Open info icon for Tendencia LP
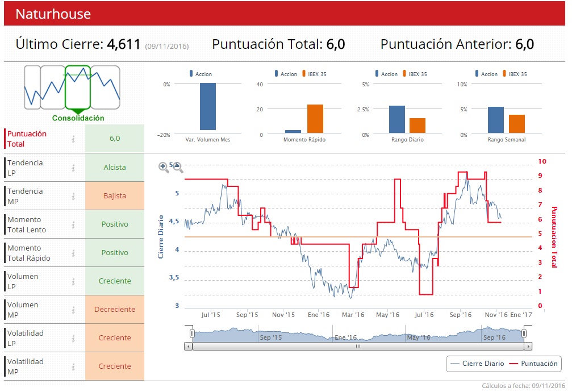Image resolution: width=572 pixels, height=392 pixels. point(73,168)
